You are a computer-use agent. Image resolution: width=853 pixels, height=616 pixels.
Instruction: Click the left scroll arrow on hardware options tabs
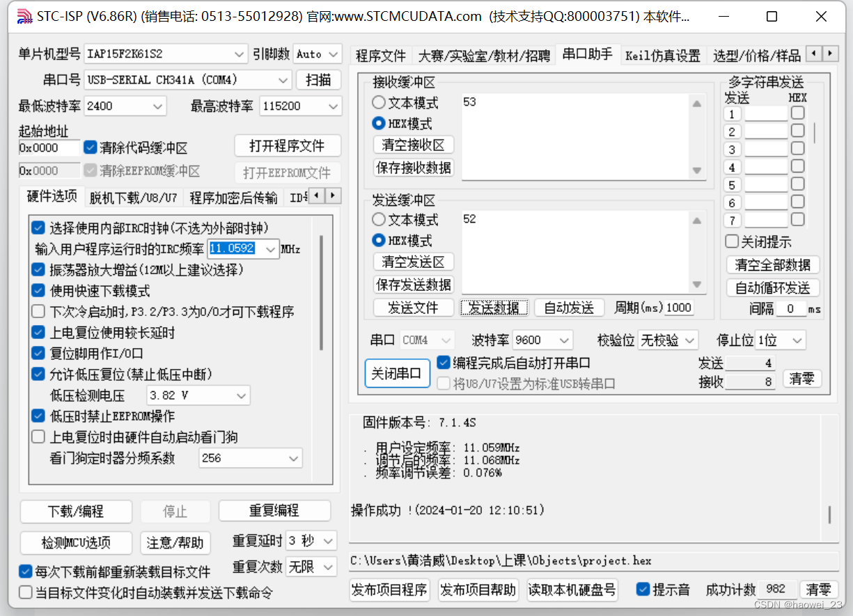click(x=317, y=196)
